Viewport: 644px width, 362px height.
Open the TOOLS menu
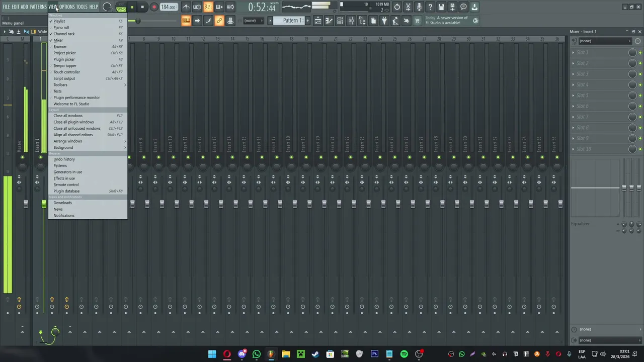pyautogui.click(x=82, y=7)
